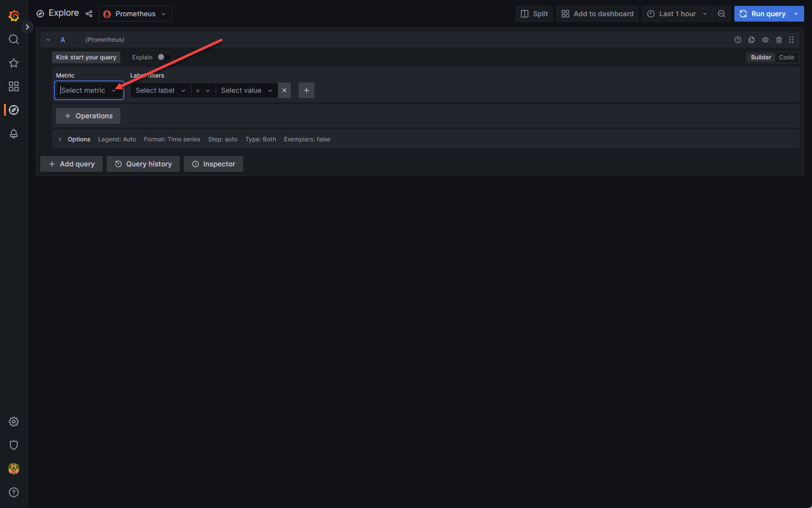The width and height of the screenshot is (812, 508).
Task: Click the Add to dashboard button
Action: (597, 14)
